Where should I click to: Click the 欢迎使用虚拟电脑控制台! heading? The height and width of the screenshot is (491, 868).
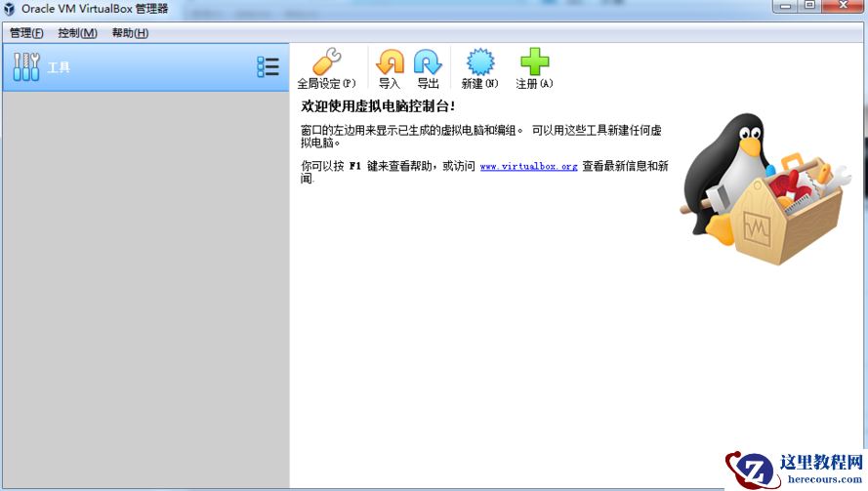coord(378,106)
